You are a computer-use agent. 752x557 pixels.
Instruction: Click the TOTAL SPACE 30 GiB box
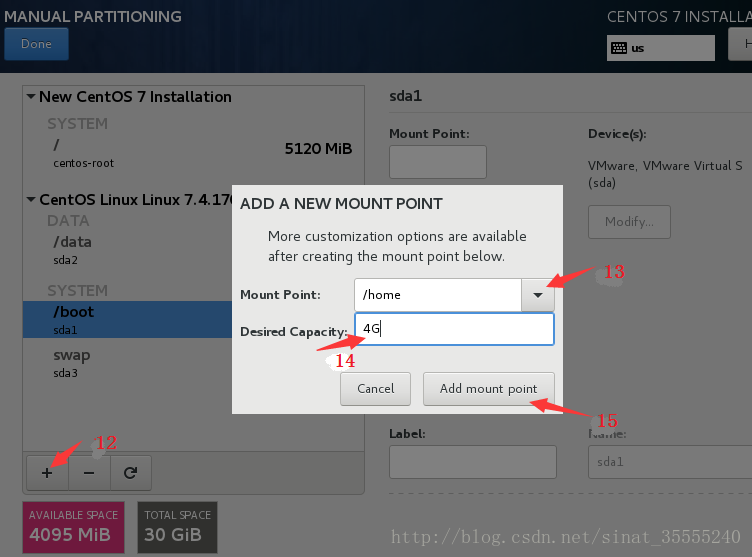coord(177,527)
